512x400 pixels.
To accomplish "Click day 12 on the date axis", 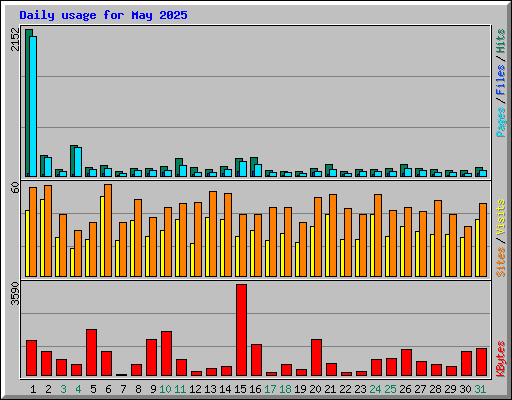I will pos(195,389).
